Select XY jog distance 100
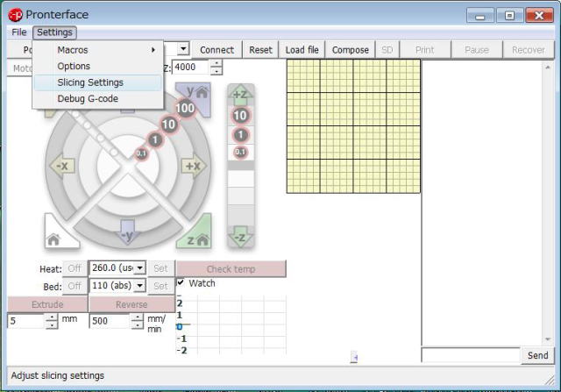The height and width of the screenshot is (392, 561). coord(185,108)
